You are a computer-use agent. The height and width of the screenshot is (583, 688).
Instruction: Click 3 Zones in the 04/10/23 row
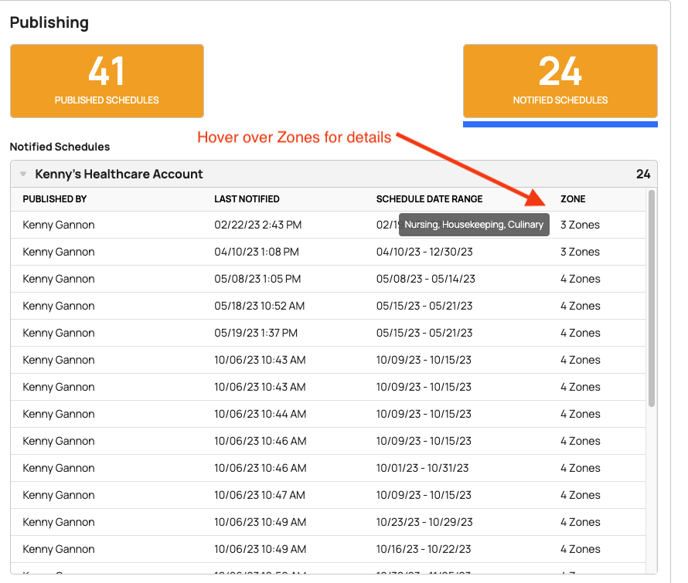(x=580, y=252)
